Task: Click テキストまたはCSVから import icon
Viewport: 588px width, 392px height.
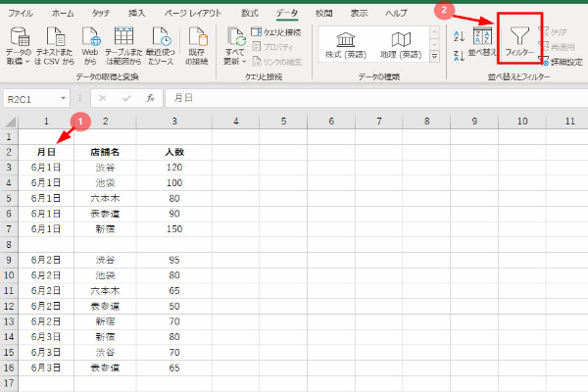Action: 56,44
